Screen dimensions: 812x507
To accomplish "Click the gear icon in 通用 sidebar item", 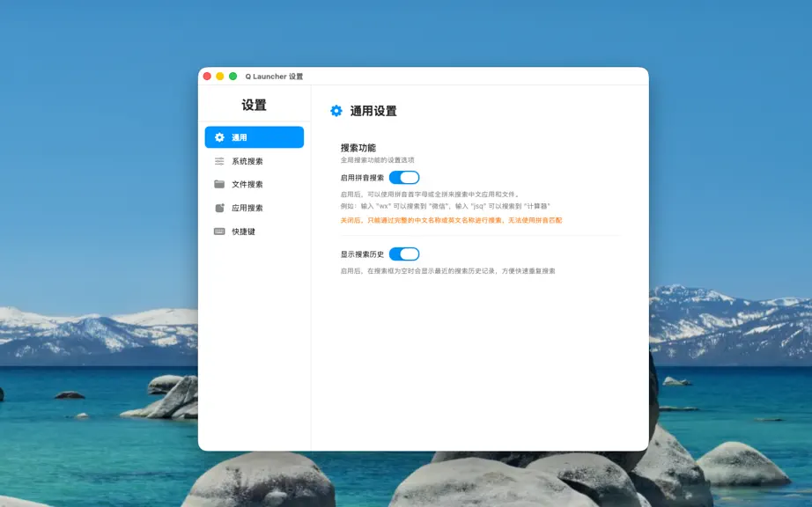I will click(x=219, y=137).
